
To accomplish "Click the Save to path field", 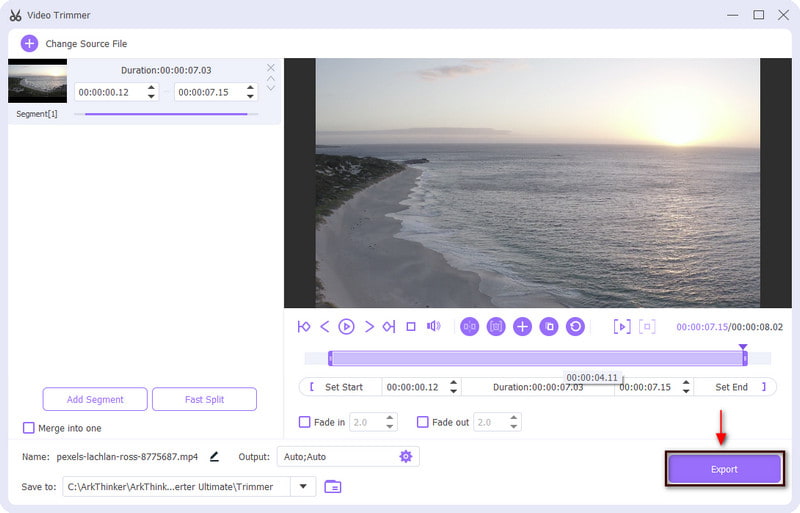I will [x=177, y=486].
